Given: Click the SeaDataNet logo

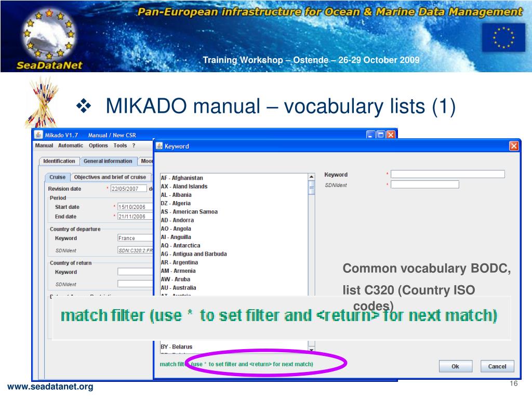Looking at the screenshot, I should point(49,38).
